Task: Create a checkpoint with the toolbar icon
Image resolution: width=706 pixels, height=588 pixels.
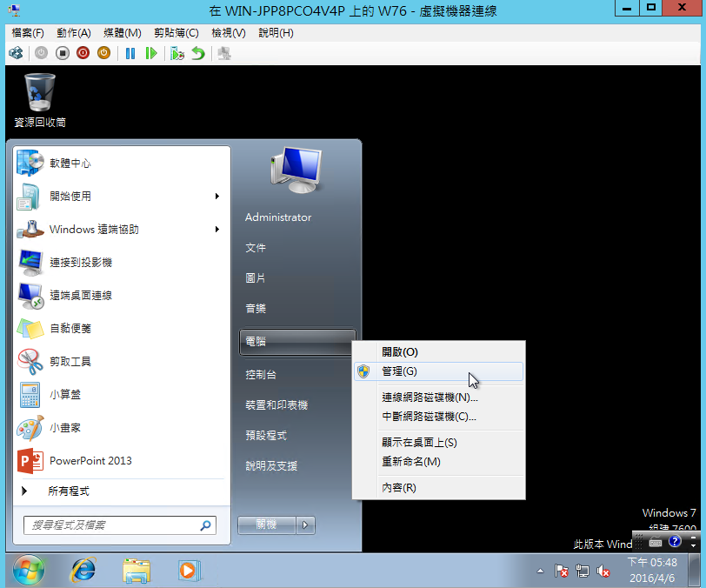Action: (x=177, y=53)
